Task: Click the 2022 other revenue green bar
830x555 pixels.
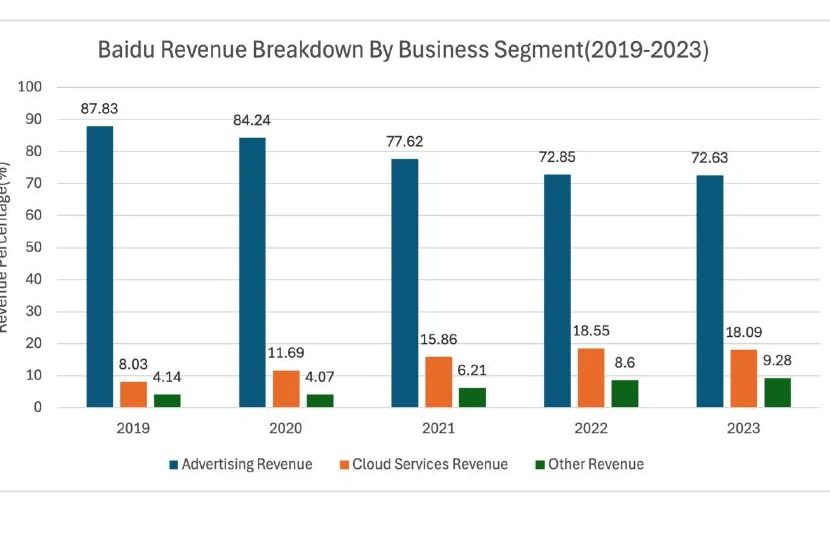Action: pos(625,393)
